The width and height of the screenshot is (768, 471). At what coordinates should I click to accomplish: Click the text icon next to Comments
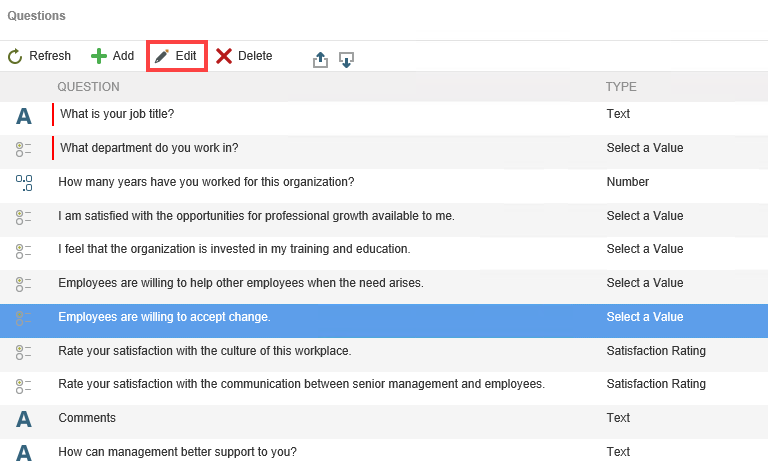[x=24, y=419]
